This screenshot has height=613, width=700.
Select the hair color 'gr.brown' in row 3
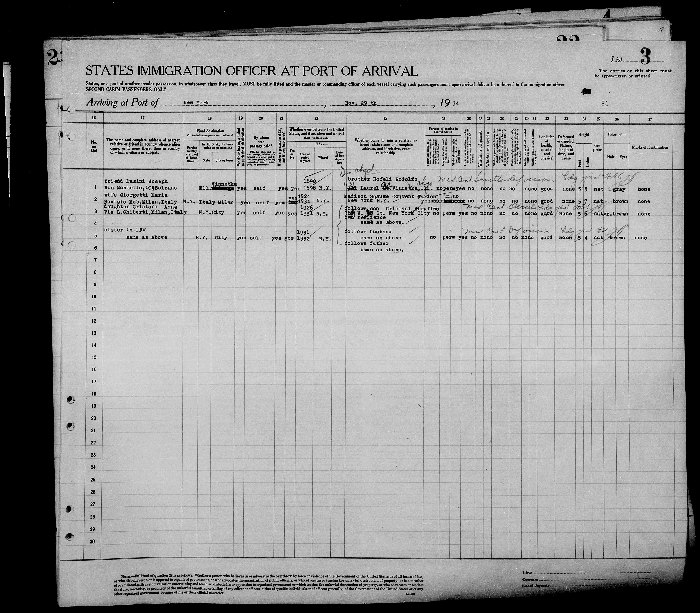(x=616, y=214)
